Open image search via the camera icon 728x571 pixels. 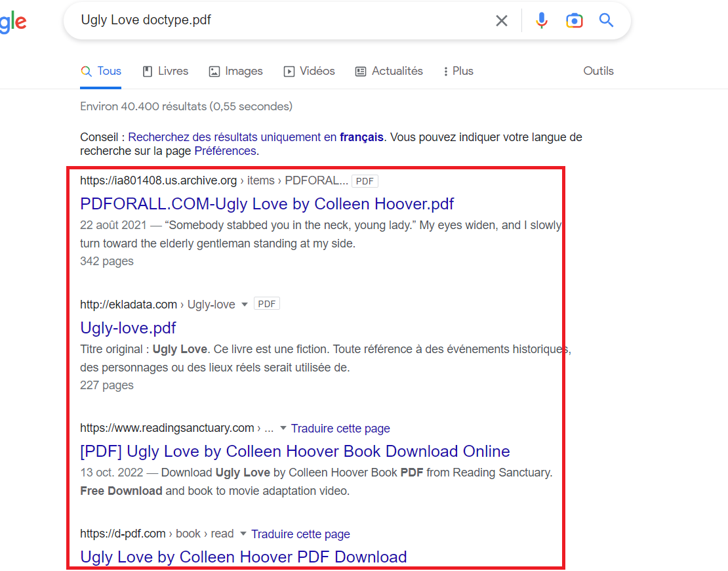575,20
